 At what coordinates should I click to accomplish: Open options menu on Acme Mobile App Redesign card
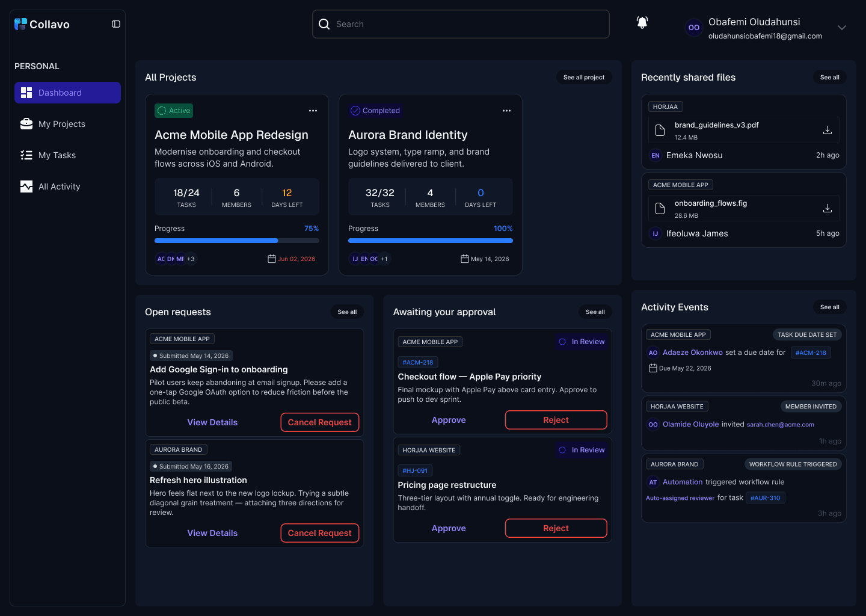click(313, 111)
